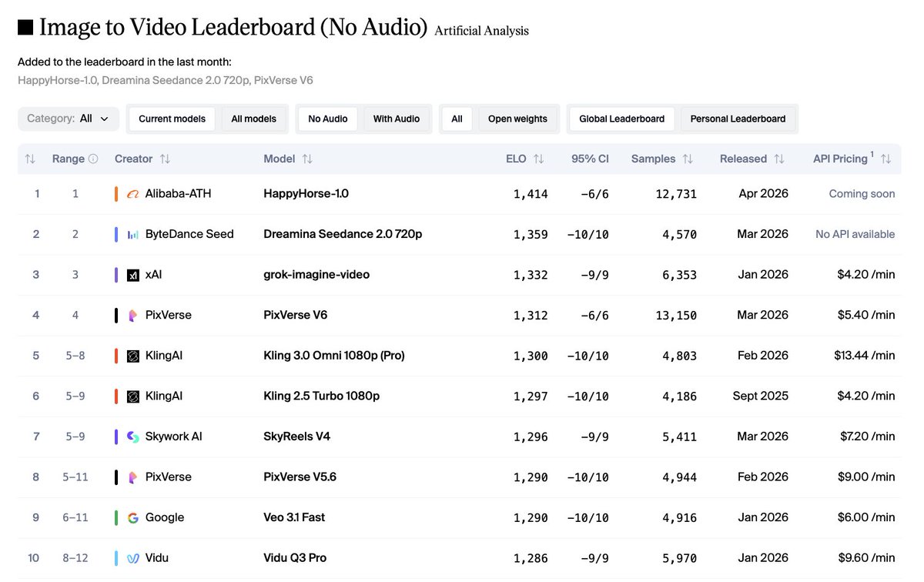Click the Coming soon pricing label for HappyHorse-1.0
Image resolution: width=924 pixels, height=582 pixels.
861,193
